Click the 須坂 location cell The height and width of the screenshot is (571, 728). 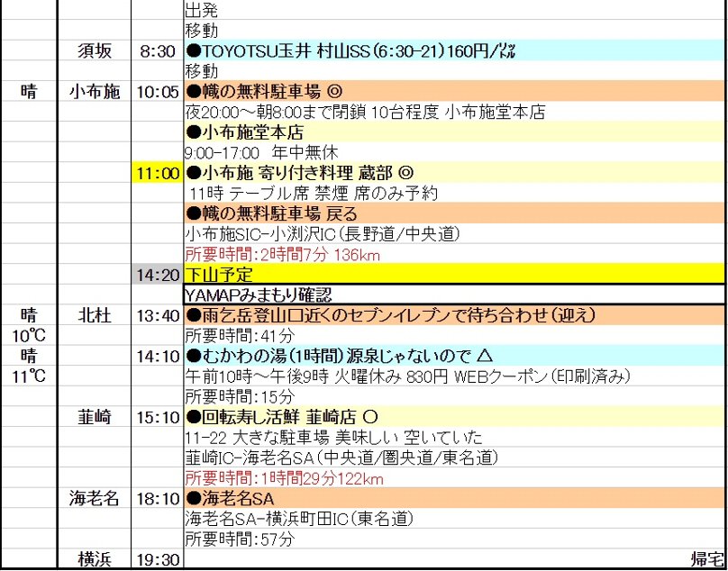click(x=94, y=50)
